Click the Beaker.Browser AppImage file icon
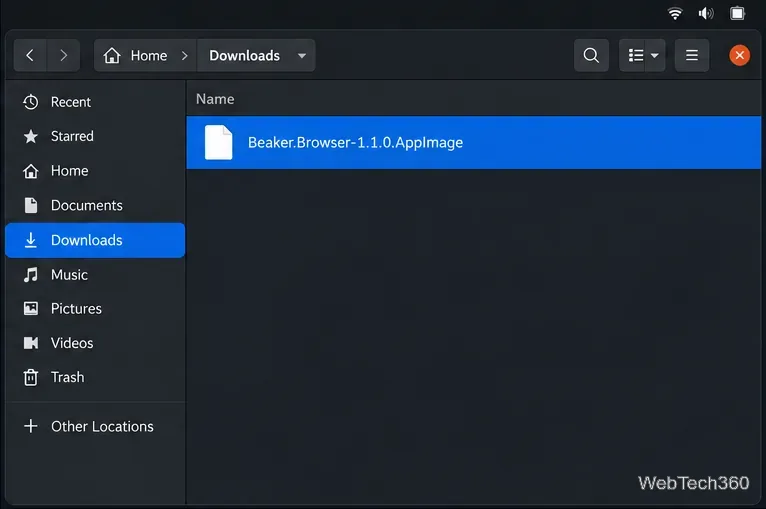This screenshot has width=766, height=509. click(218, 142)
